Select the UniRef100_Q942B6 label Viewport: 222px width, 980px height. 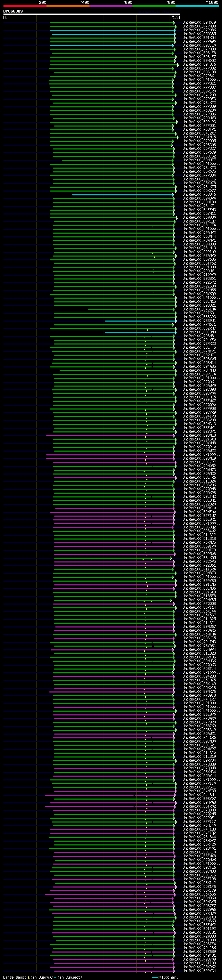click(199, 948)
